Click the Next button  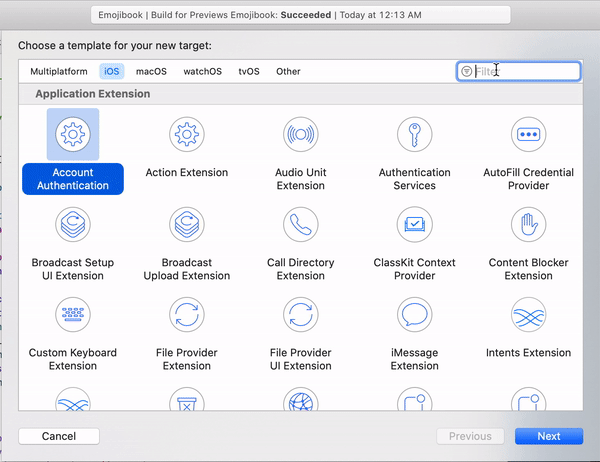549,436
